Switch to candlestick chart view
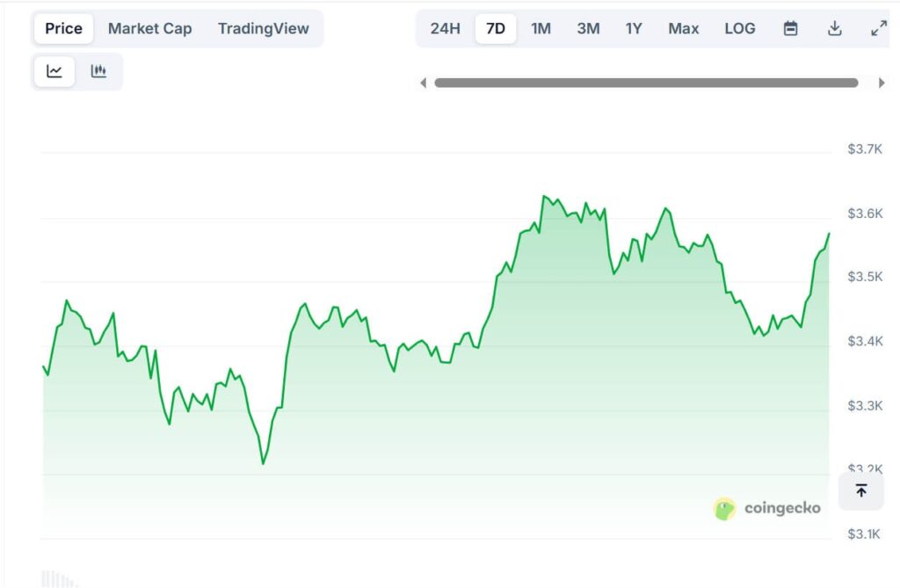 (x=98, y=71)
